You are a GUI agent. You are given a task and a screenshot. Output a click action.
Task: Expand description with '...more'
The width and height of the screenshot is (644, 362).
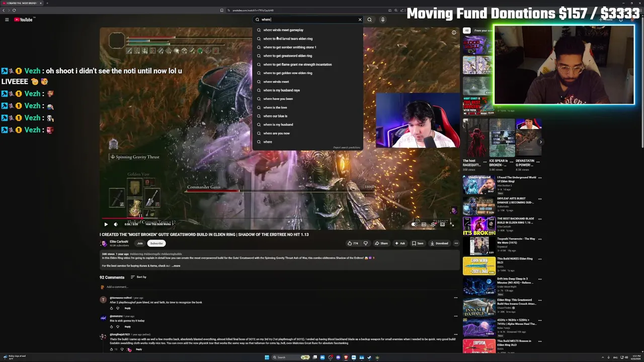pos(176,266)
